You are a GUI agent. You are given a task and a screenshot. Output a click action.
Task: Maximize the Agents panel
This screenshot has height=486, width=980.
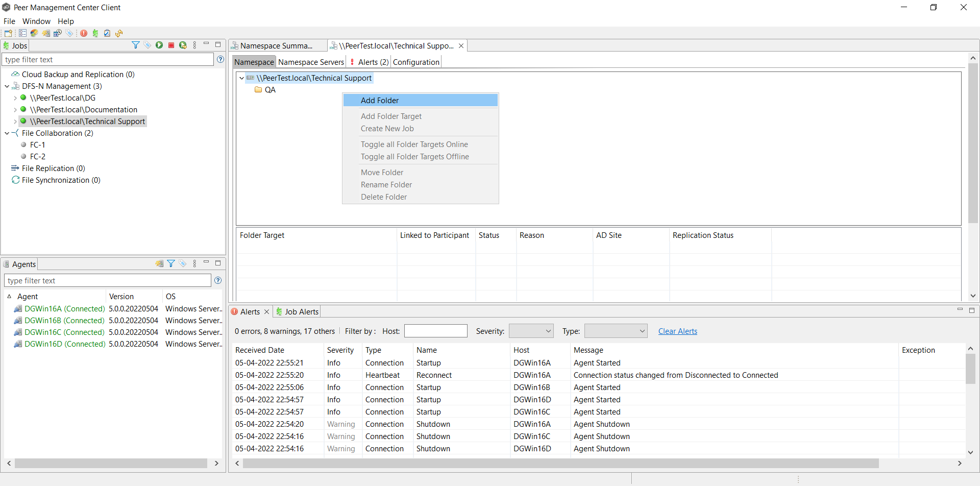click(x=218, y=263)
